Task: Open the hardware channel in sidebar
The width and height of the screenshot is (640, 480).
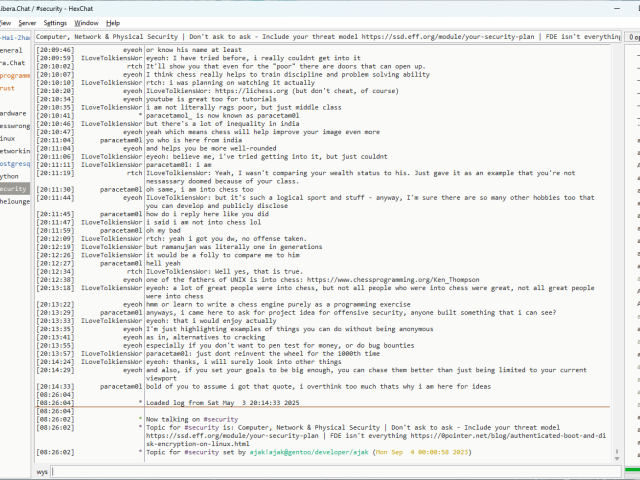Action: click(x=14, y=113)
